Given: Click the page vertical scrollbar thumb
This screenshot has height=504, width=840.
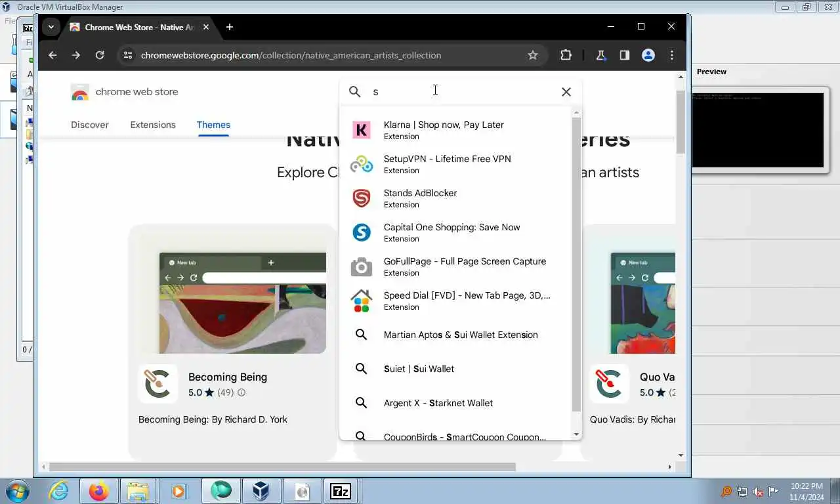Looking at the screenshot, I should point(681,121).
